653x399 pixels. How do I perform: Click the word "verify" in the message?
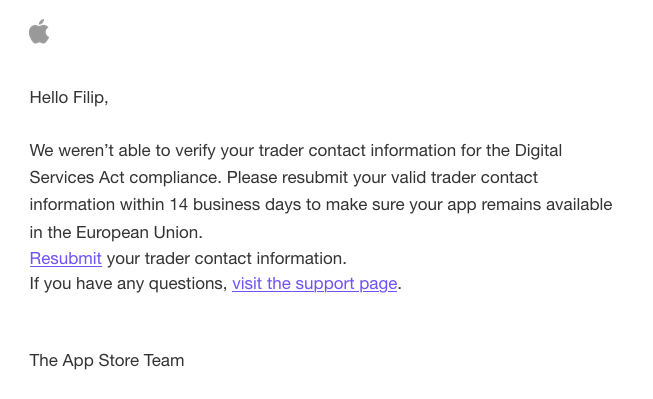point(195,151)
